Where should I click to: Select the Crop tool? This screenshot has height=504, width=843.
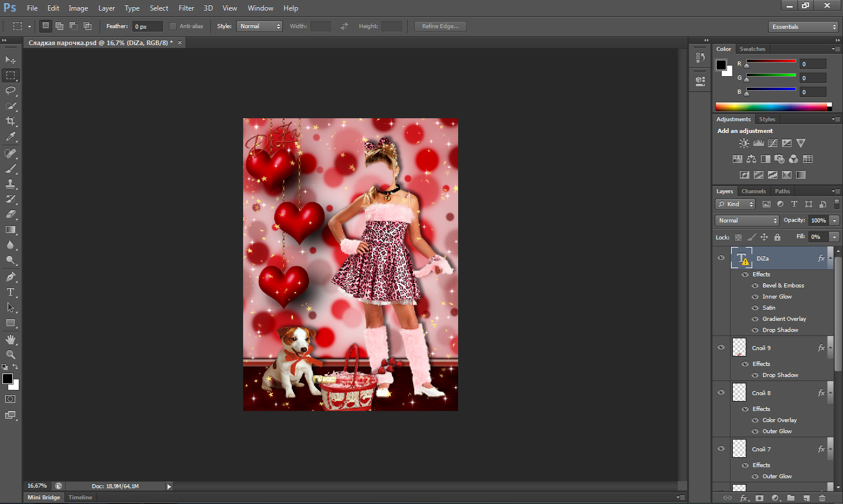point(11,121)
